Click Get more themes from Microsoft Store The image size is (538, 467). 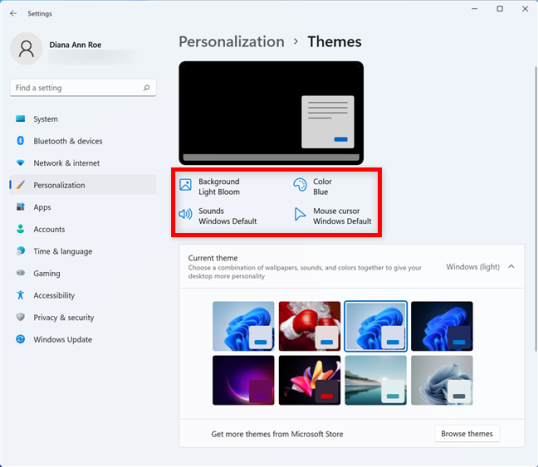pos(277,434)
